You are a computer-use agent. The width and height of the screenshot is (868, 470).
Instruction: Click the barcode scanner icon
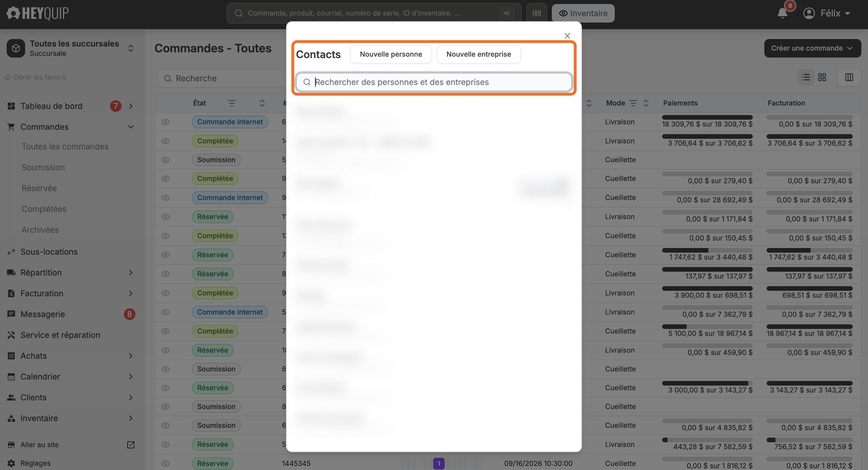pyautogui.click(x=537, y=13)
